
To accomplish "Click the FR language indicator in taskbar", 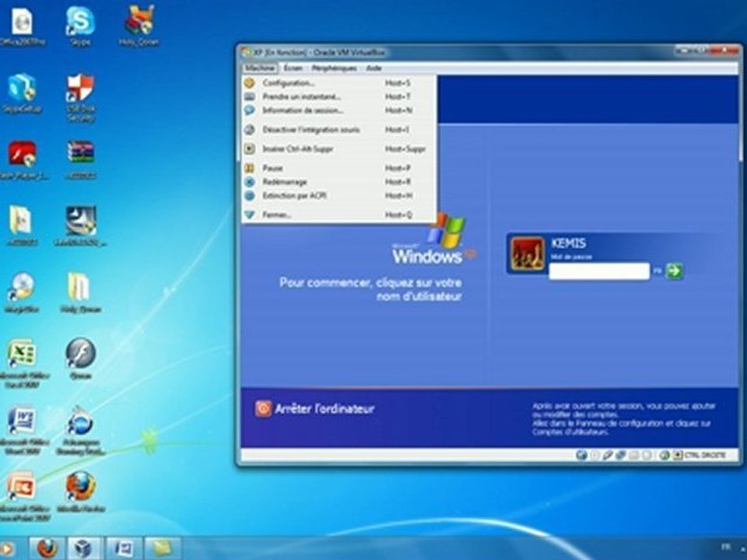I will [726, 547].
